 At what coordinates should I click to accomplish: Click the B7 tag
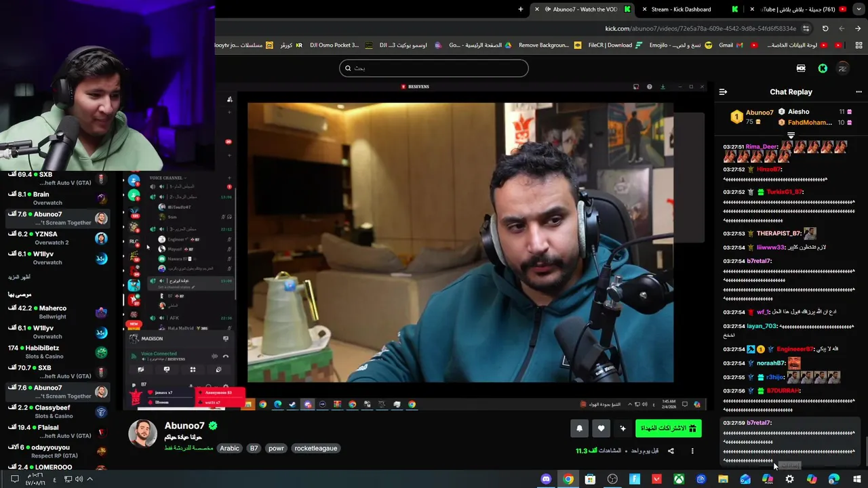[x=254, y=448]
